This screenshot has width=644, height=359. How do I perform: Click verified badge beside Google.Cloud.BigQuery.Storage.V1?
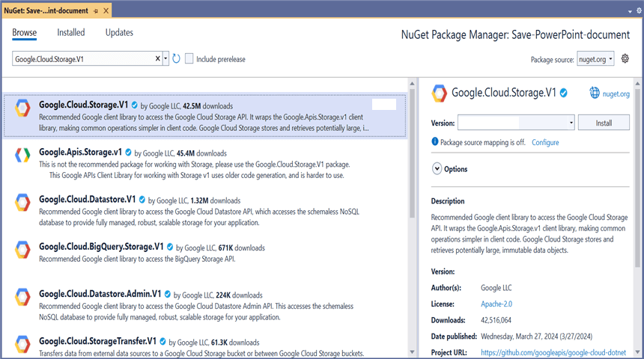(170, 247)
